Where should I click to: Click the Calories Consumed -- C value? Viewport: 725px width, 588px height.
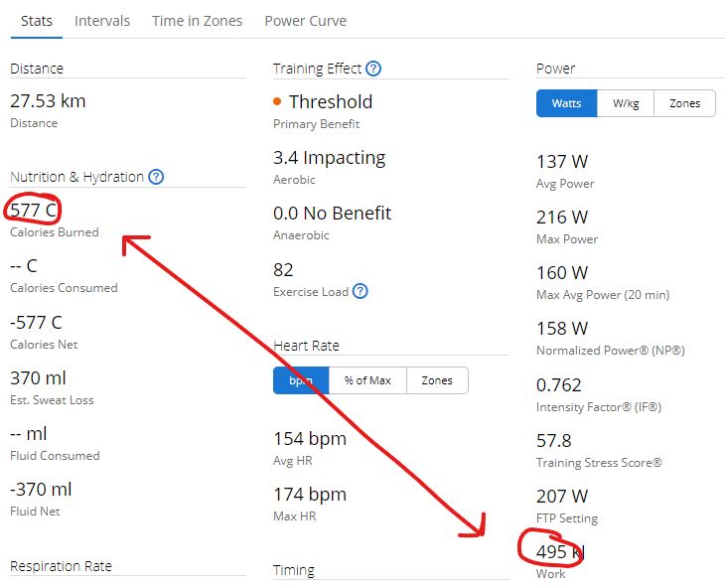(x=24, y=266)
